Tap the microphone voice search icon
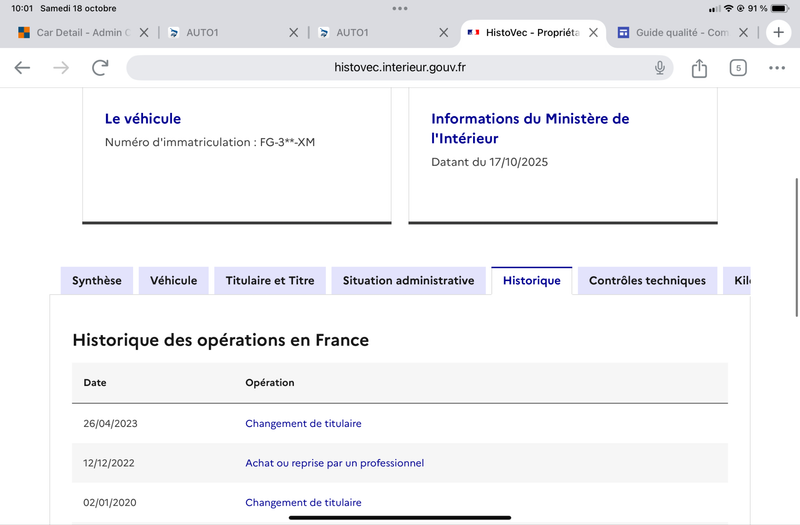Screen dimensions: 800x525 pyautogui.click(x=660, y=68)
